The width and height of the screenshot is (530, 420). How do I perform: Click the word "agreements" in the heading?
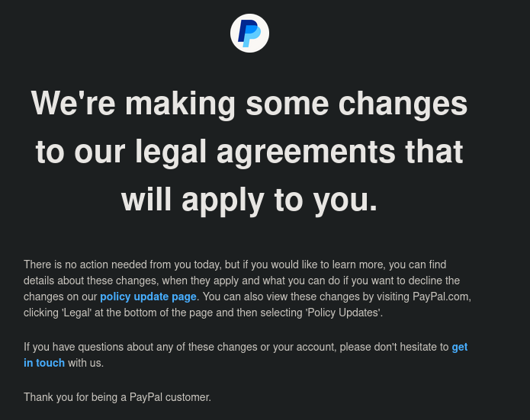[x=306, y=152]
